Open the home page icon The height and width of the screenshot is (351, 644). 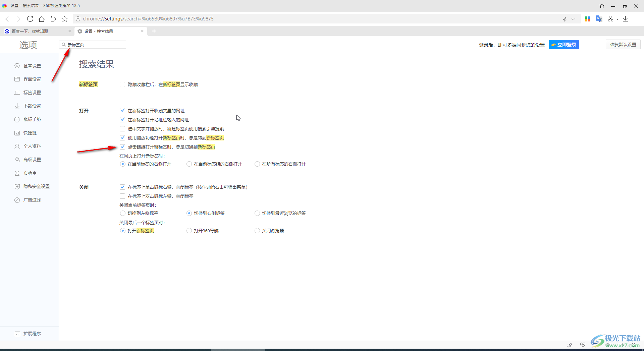[42, 19]
